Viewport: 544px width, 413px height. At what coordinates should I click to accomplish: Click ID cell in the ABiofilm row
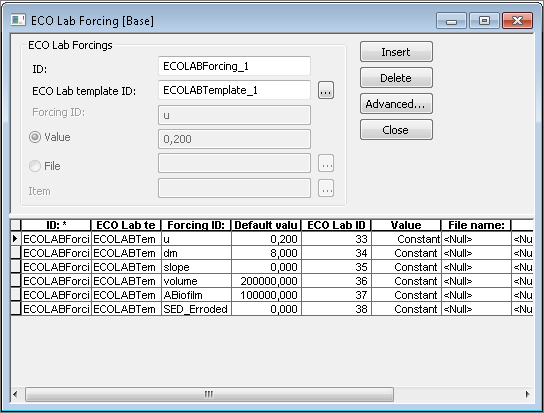(x=56, y=295)
